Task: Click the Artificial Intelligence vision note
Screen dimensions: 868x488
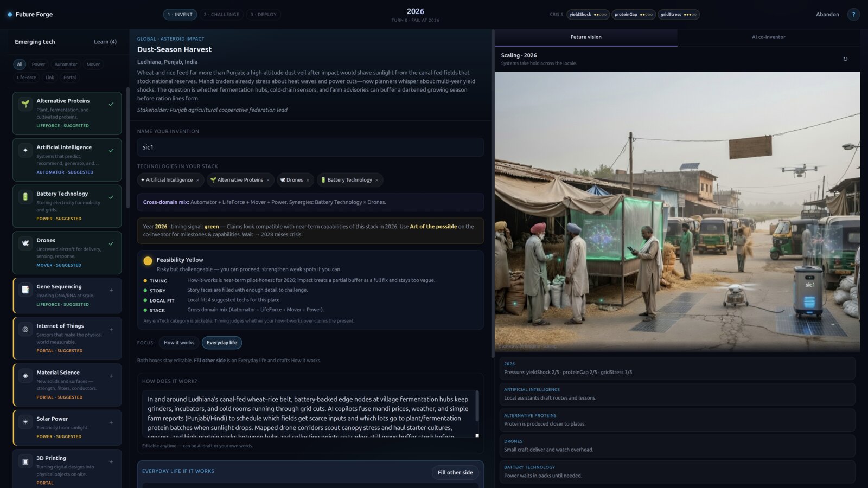Action: [x=677, y=394]
